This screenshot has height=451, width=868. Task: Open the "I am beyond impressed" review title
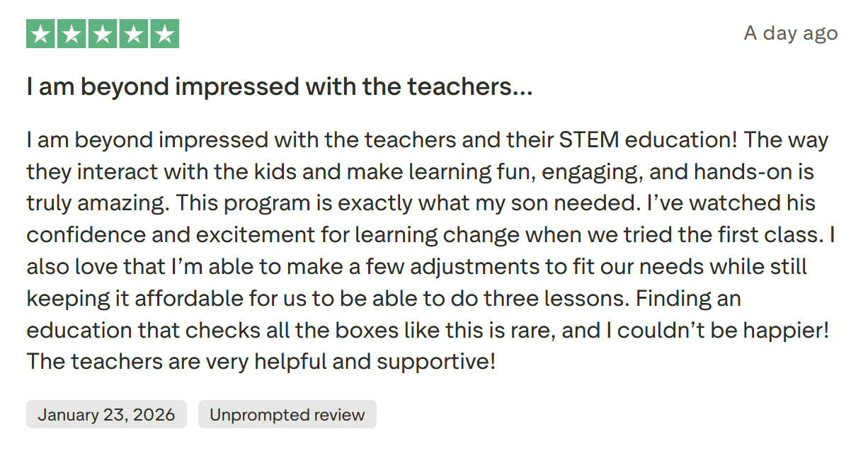tap(279, 87)
